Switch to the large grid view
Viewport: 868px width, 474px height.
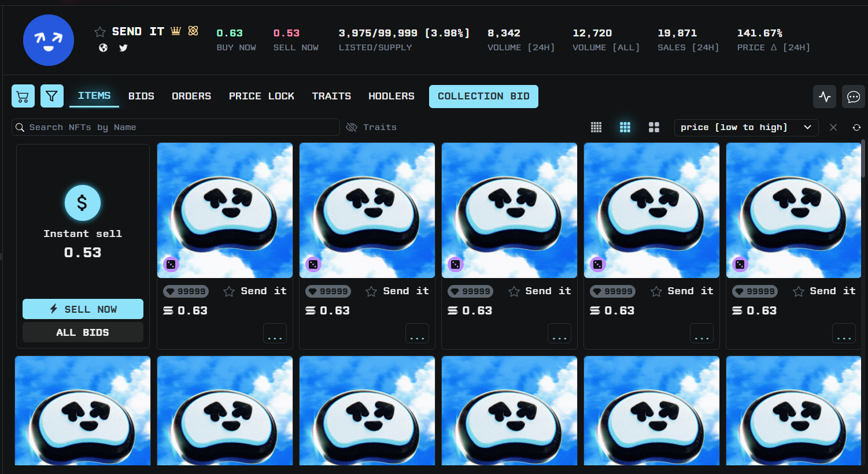point(654,127)
